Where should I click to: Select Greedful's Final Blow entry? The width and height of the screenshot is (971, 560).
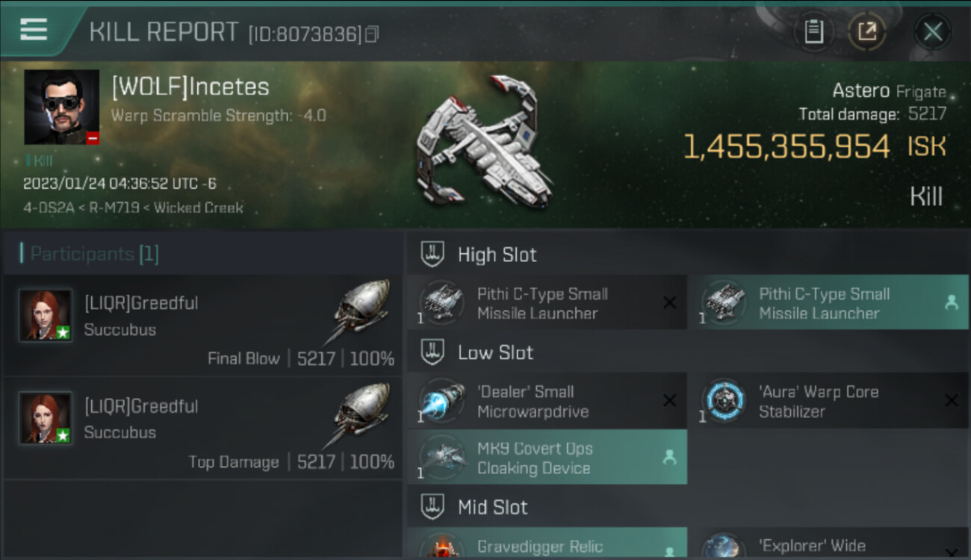pos(203,325)
